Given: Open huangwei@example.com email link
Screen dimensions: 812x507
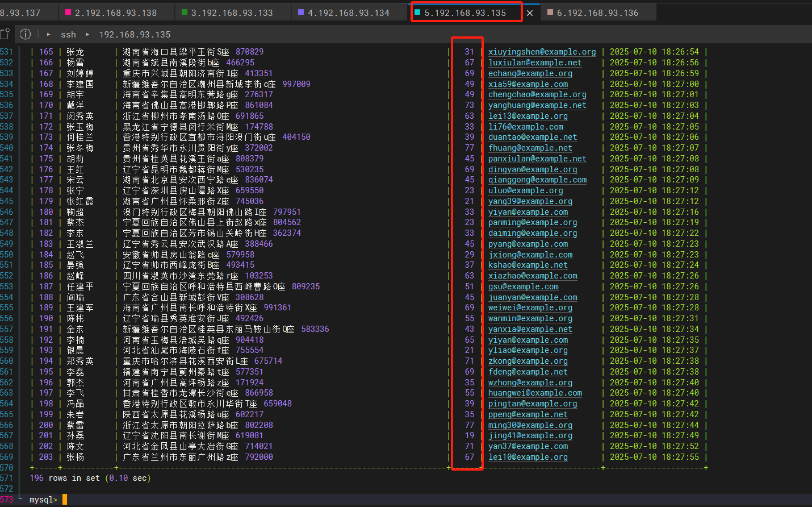Looking at the screenshot, I should [x=535, y=393].
